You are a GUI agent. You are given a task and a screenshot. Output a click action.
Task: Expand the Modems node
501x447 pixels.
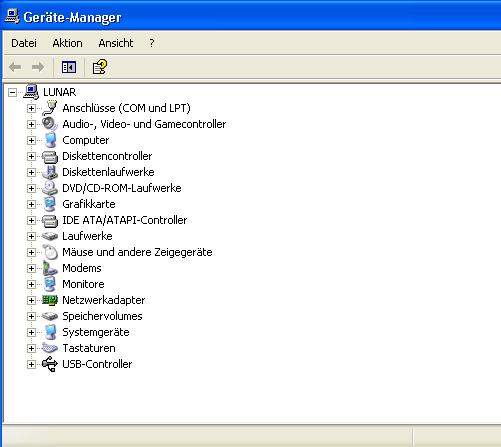[31, 268]
